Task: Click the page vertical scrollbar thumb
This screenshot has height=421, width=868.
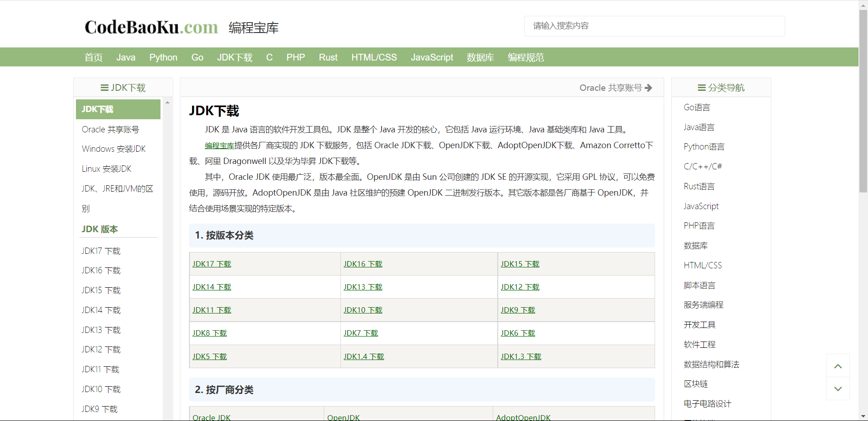Action: pyautogui.click(x=863, y=101)
